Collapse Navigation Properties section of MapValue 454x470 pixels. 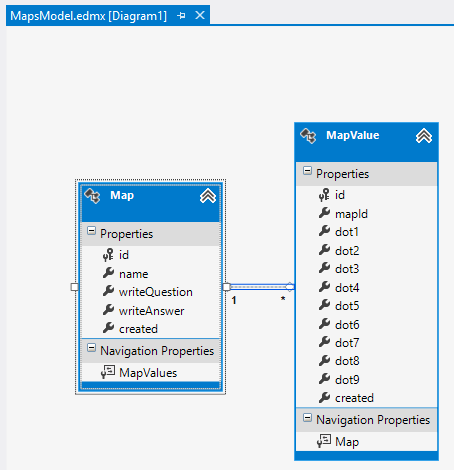click(x=307, y=417)
